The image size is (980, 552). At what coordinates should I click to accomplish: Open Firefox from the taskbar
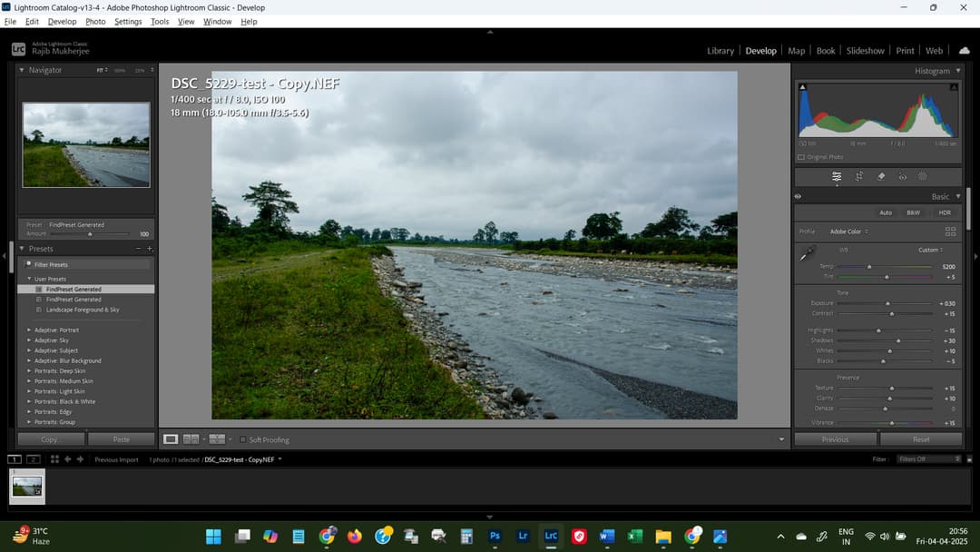click(355, 536)
